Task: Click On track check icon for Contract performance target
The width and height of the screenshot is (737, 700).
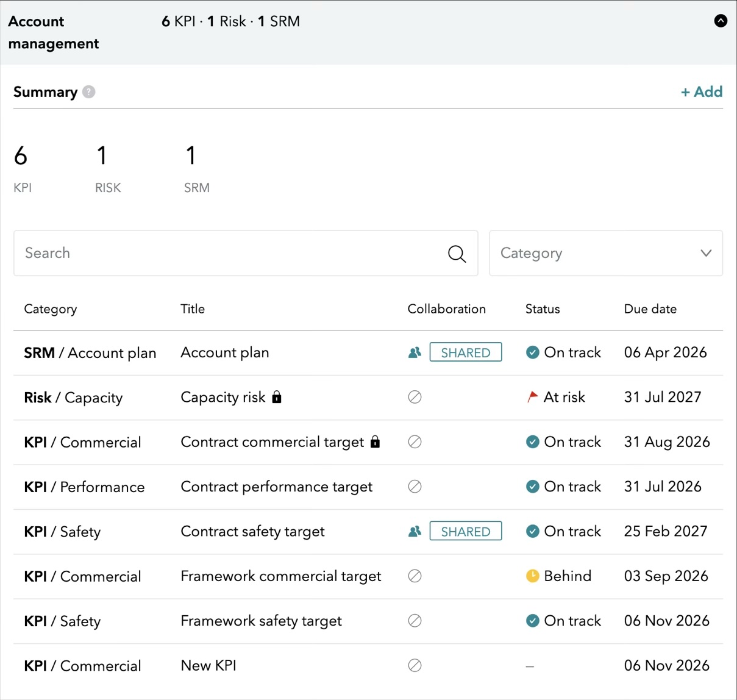Action: click(x=533, y=487)
